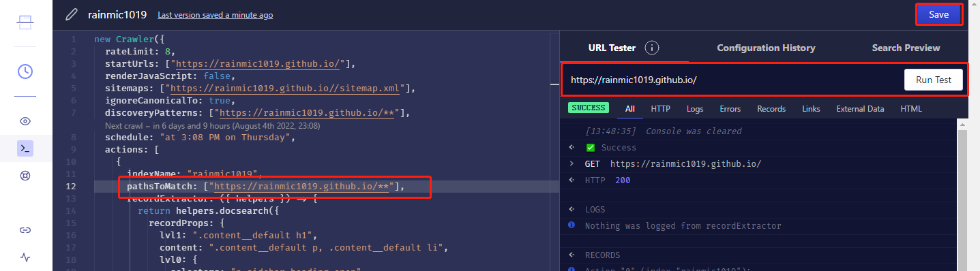980x271 pixels.
Task: Select the Errors filter tab
Action: (x=730, y=109)
